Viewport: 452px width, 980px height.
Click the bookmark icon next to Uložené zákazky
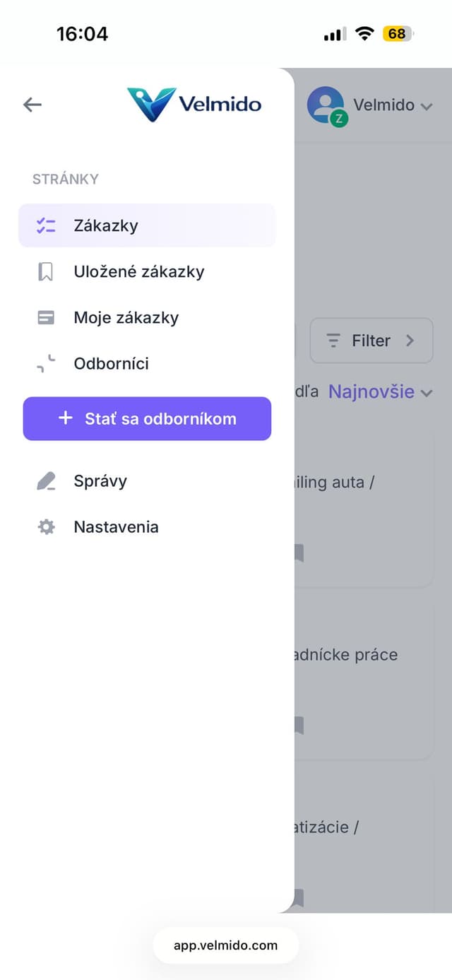click(x=45, y=271)
